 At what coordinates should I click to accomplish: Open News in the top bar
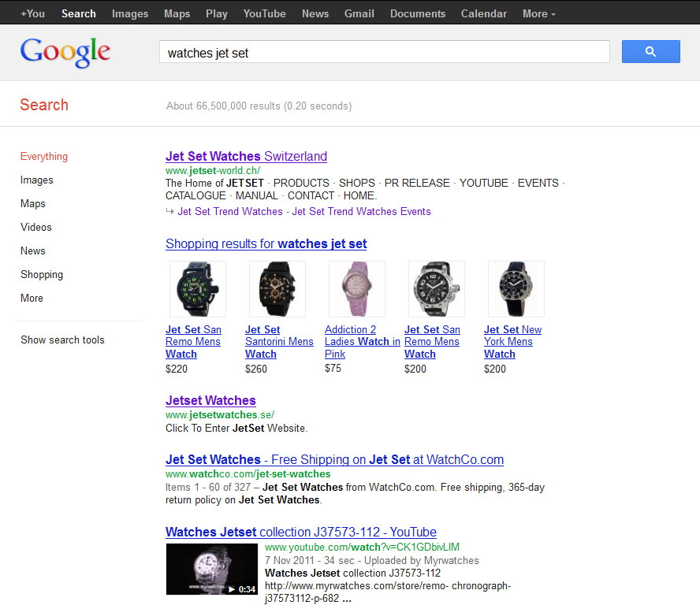tap(315, 14)
